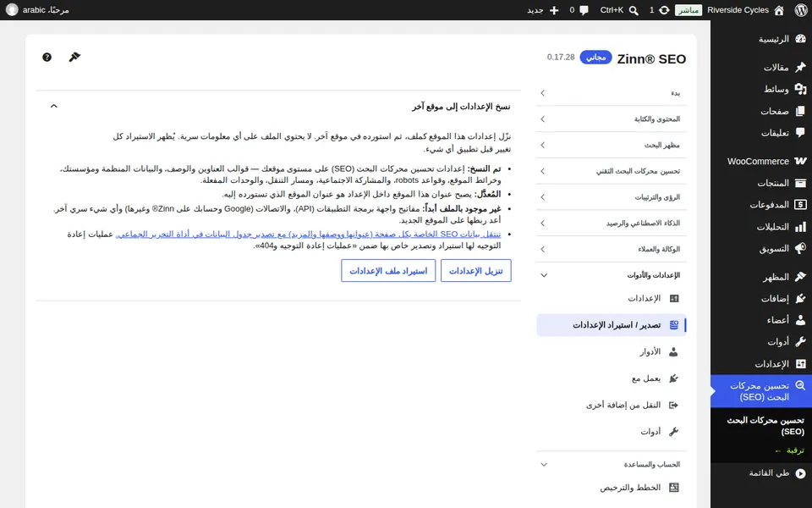812x508 pixels.
Task: Click the plus icon for جديد
Action: [x=554, y=10]
